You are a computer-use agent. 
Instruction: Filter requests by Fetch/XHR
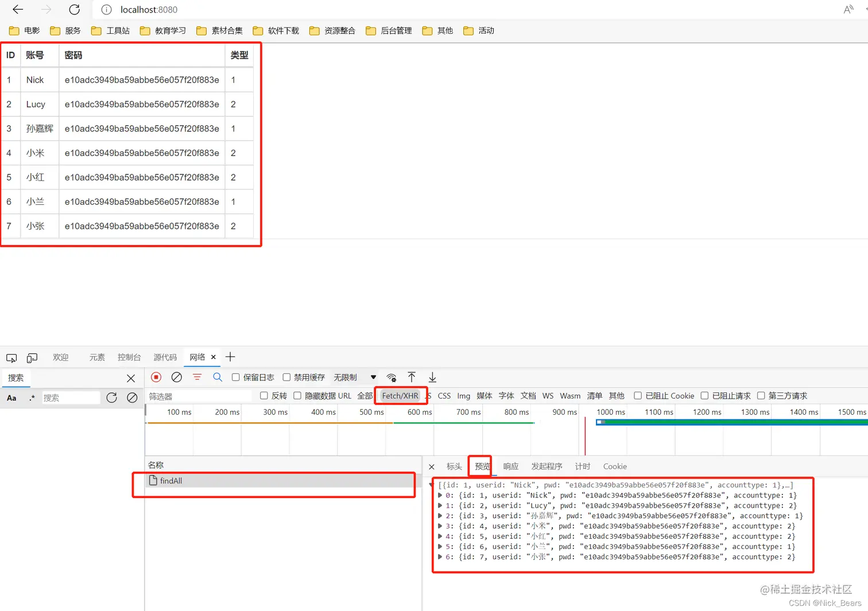[x=400, y=396]
